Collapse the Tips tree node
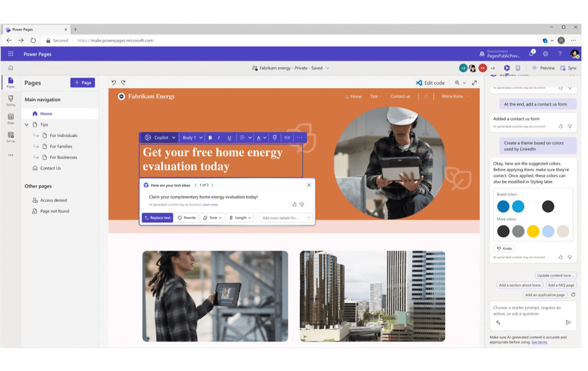The width and height of the screenshot is (588, 371). point(27,124)
